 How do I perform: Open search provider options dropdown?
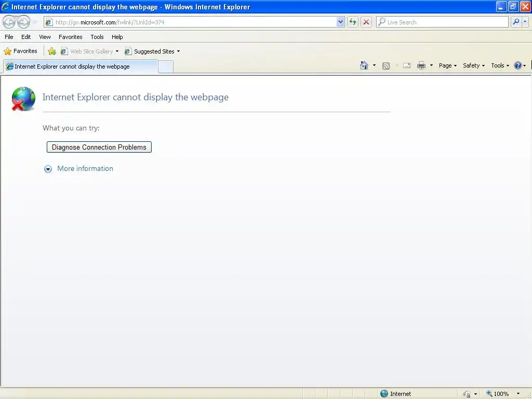[x=525, y=22]
